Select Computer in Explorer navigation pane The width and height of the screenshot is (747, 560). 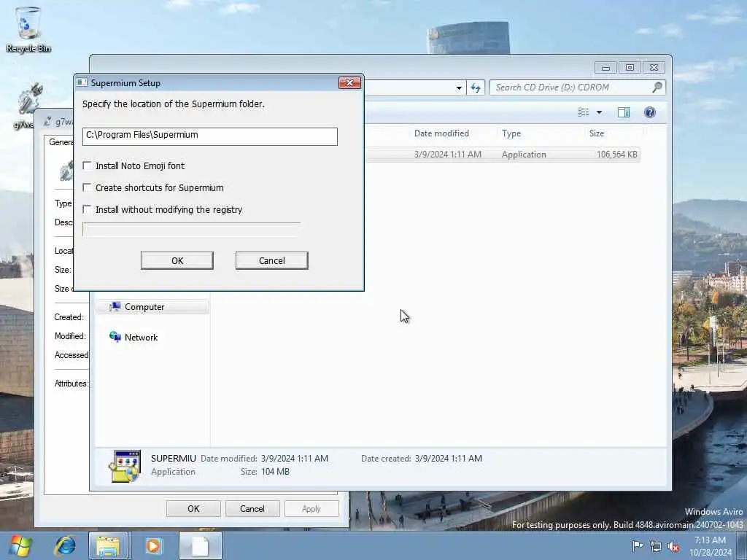(x=152, y=307)
